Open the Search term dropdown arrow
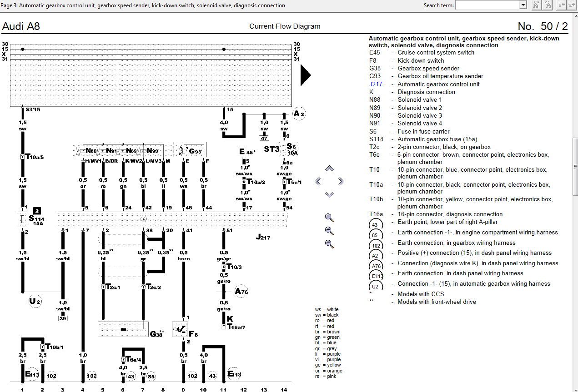Screen dimensions: 578x392 coord(523,5)
